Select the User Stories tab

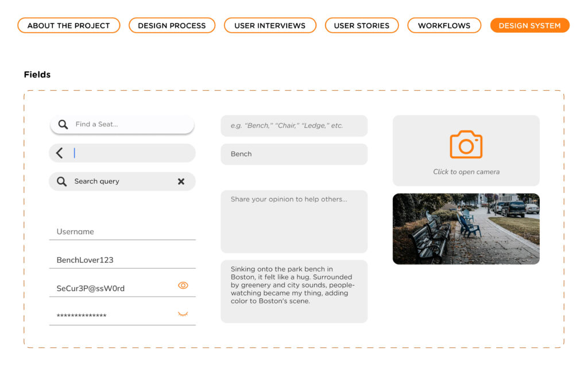point(362,25)
